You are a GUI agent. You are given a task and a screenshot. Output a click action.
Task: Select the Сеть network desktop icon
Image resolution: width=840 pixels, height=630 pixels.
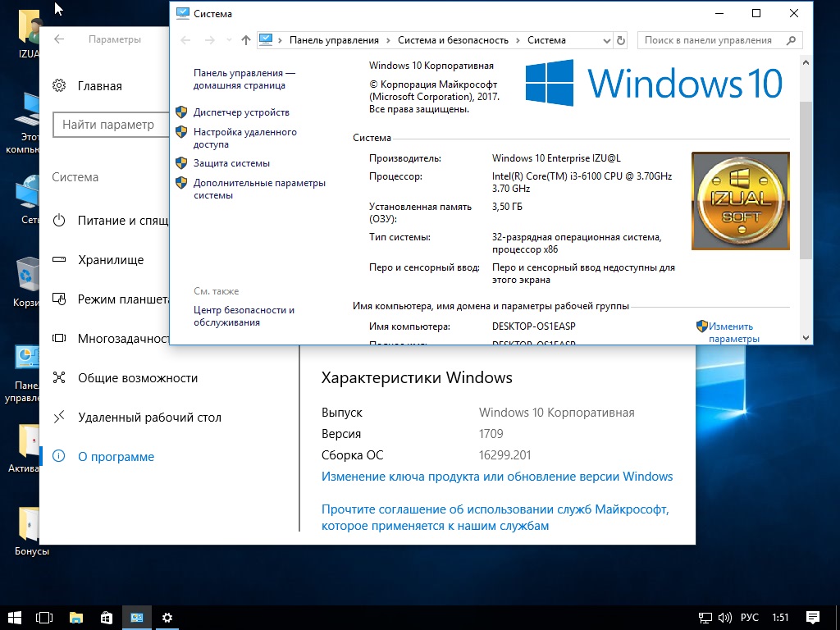[x=28, y=199]
